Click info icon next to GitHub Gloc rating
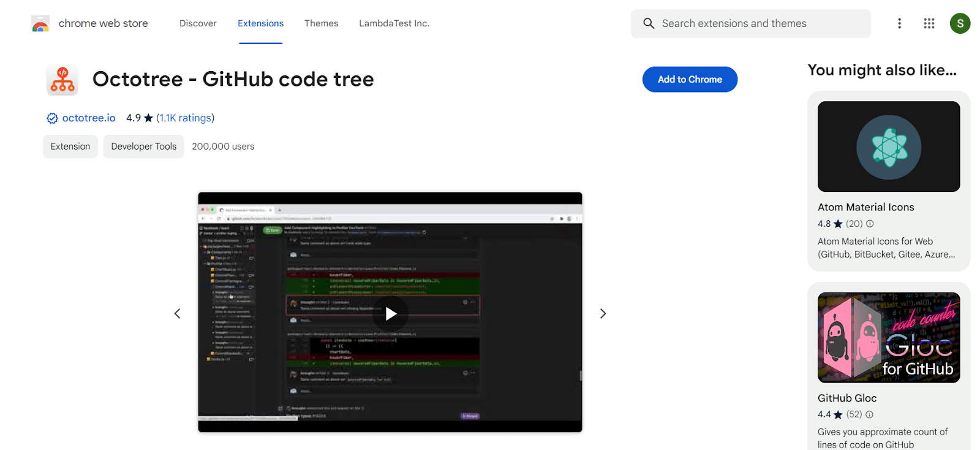The height and width of the screenshot is (450, 980). pyautogui.click(x=869, y=414)
